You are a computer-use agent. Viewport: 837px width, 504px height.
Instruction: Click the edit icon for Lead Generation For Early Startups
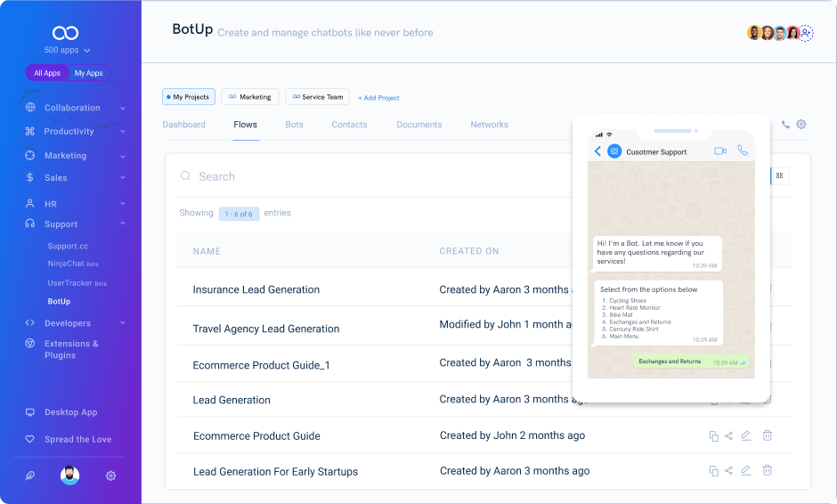pos(746,470)
